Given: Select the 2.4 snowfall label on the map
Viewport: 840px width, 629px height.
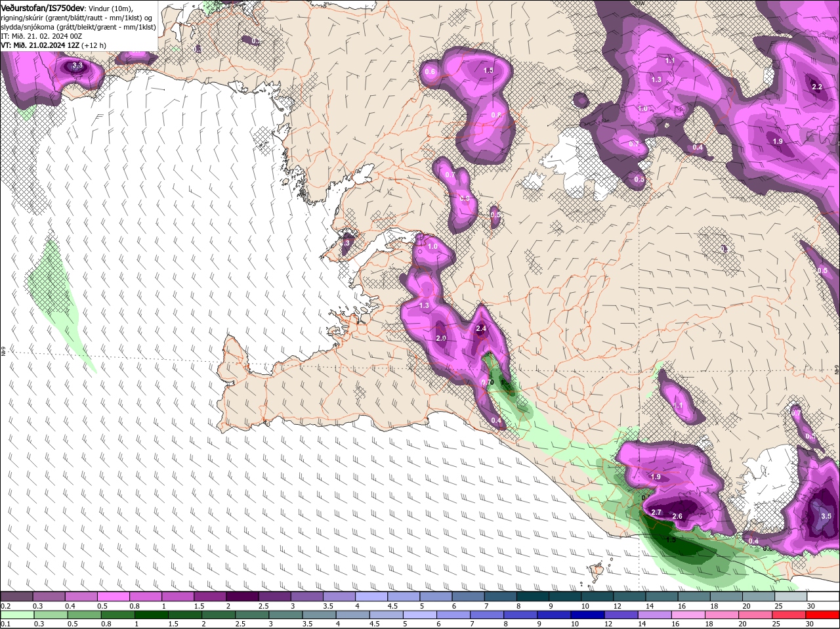Looking at the screenshot, I should pyautogui.click(x=481, y=328).
